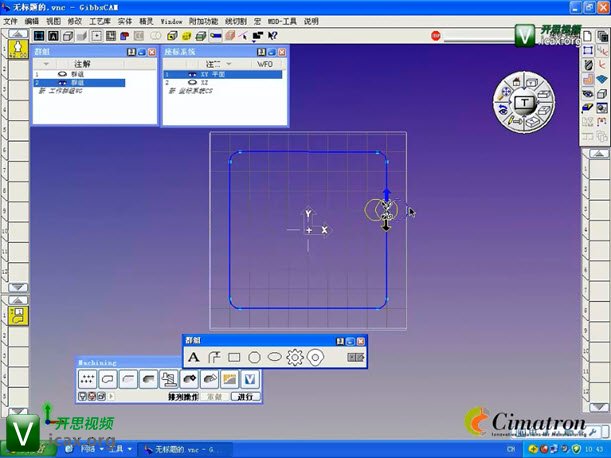The width and height of the screenshot is (611, 458).
Task: Click the 进行 button in Machining palette
Action: point(246,397)
